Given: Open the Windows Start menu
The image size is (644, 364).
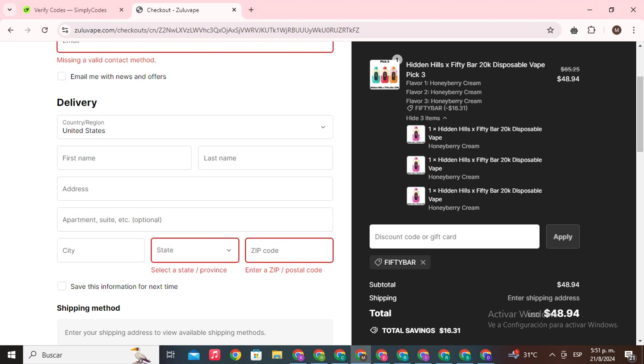Looking at the screenshot, I should pos(12,355).
